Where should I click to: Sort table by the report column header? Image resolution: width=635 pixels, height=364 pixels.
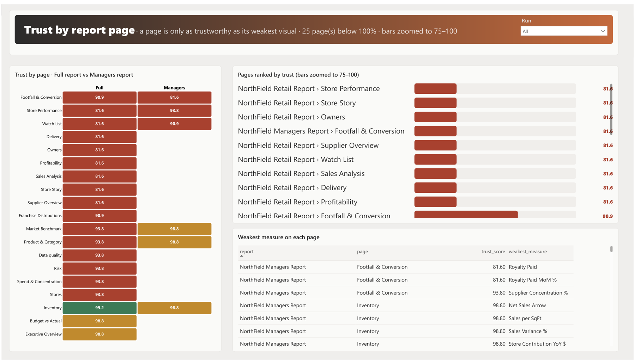247,252
